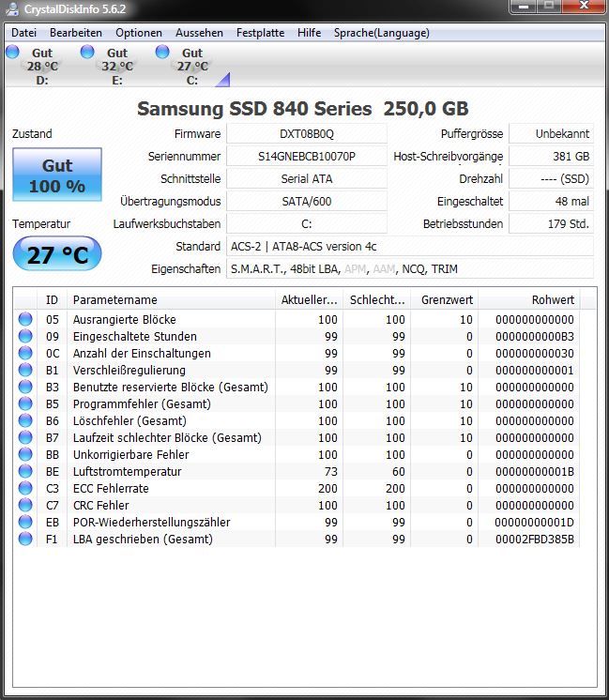Select the Eingeschaltete Stunden parameter name
The height and width of the screenshot is (700, 609).
[x=135, y=337]
